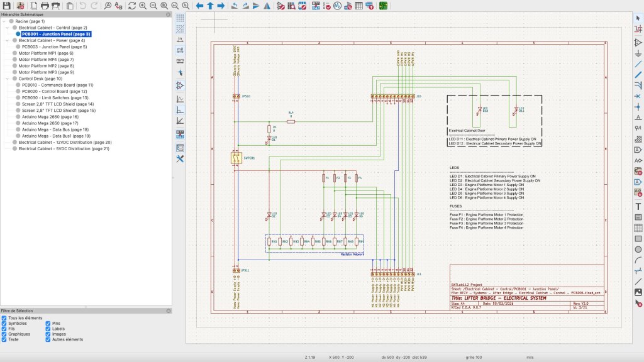Screen dimensions: 644x362
Task: Open PCB020 - Control Board sheet
Action: pos(54,91)
